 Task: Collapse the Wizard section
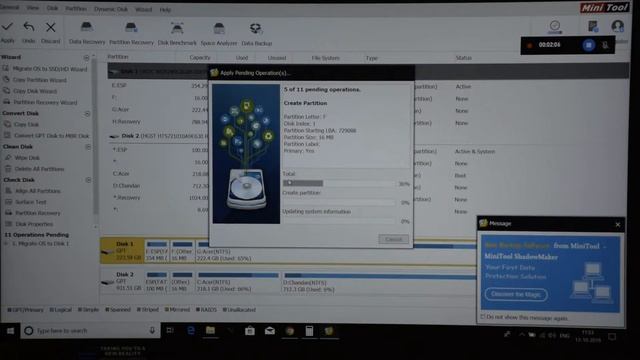tap(86, 58)
